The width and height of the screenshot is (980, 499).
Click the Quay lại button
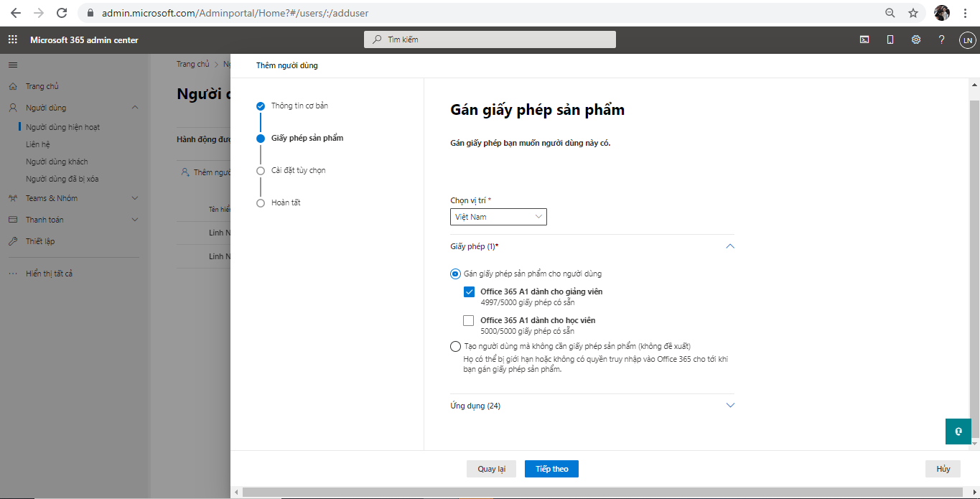[x=491, y=469]
